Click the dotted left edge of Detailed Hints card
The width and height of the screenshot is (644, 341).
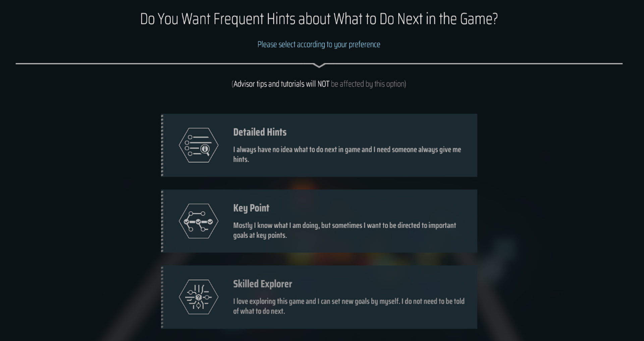[x=162, y=145]
